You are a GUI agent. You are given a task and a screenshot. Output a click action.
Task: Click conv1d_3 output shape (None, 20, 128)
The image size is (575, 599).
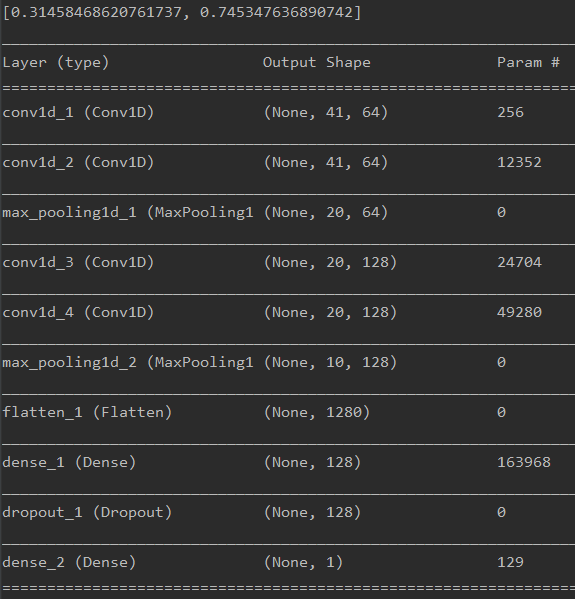(x=330, y=262)
